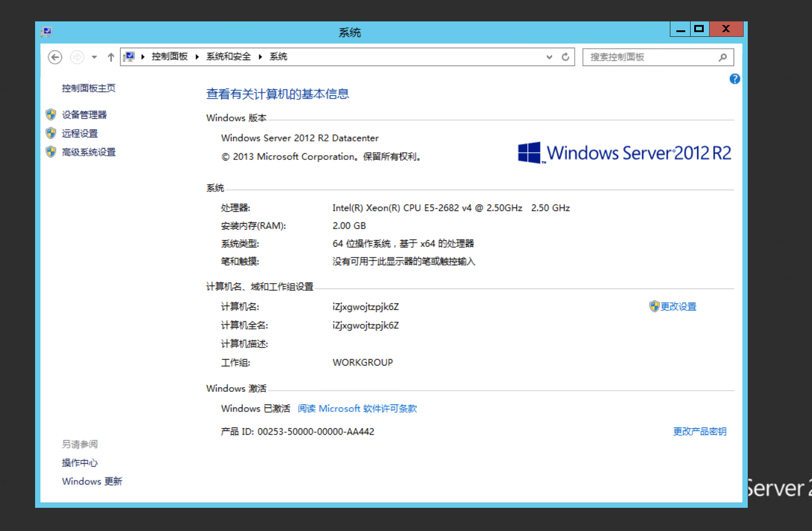Refresh the address bar view
This screenshot has width=812, height=531.
click(x=565, y=57)
